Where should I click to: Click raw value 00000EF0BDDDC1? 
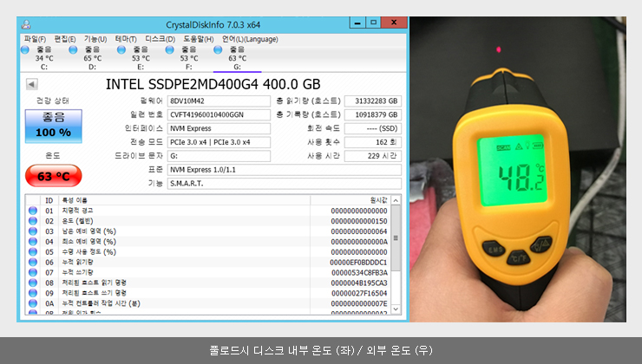tap(358, 262)
